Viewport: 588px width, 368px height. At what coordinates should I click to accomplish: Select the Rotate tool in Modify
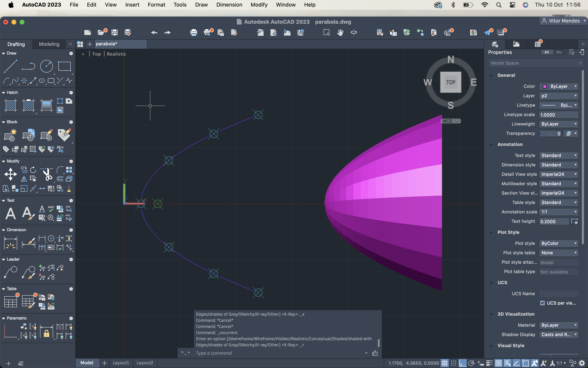(x=33, y=170)
